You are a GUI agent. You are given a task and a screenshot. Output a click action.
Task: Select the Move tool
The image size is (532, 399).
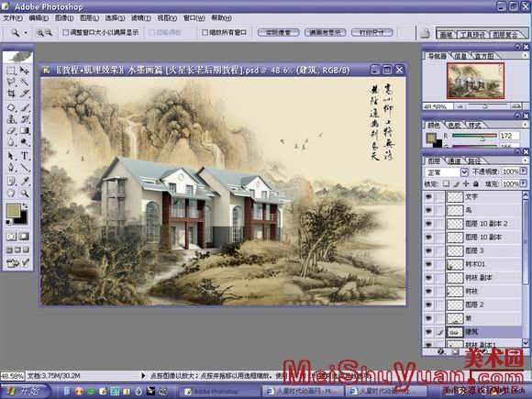coord(25,71)
